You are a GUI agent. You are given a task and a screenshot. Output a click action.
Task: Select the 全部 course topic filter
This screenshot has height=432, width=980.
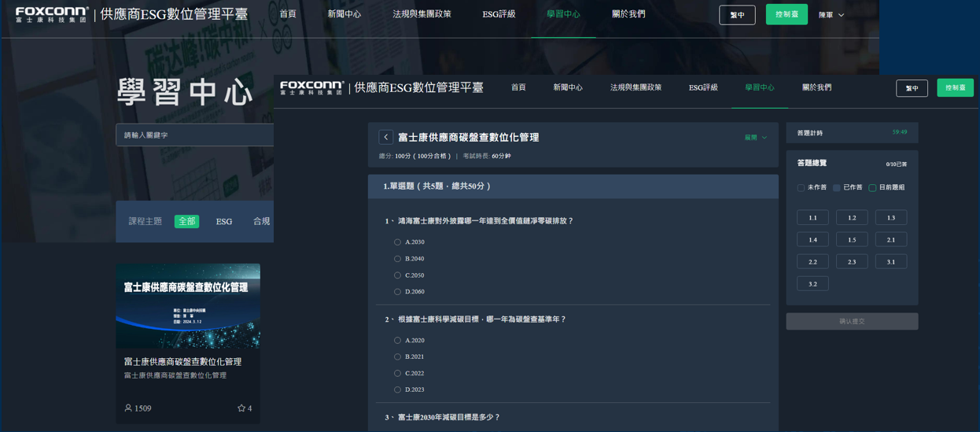tap(186, 222)
